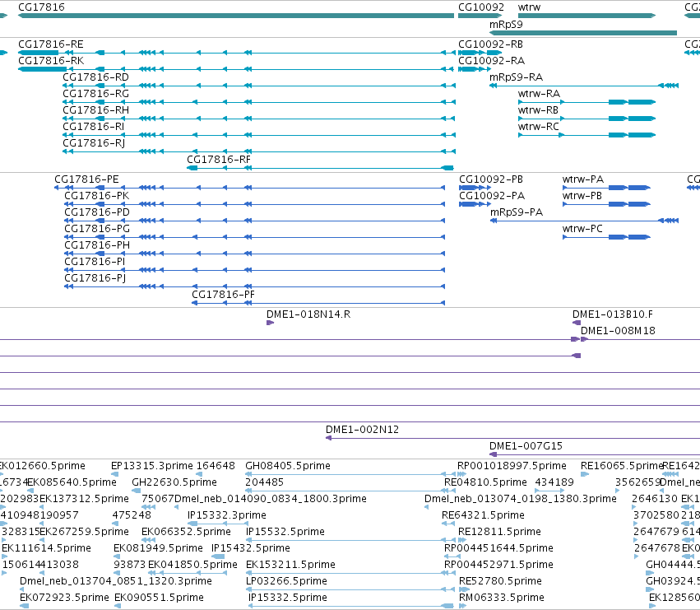Select transcript label CG17816-RK
The image size is (700, 610).
pyautogui.click(x=51, y=61)
